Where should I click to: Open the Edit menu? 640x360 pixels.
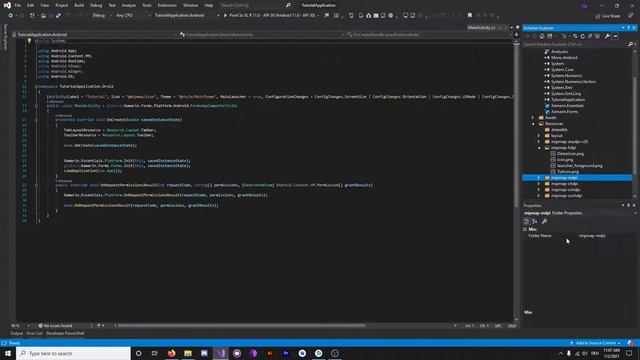coord(31,5)
